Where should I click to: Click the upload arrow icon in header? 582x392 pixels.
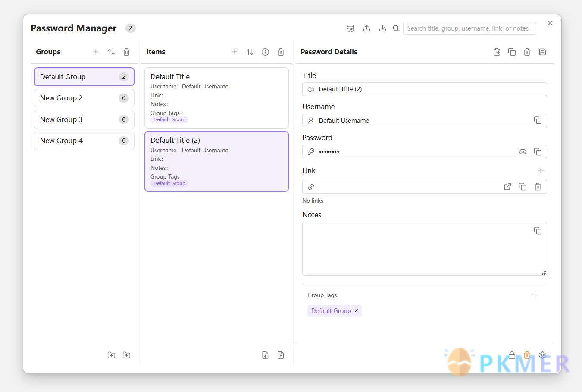(x=366, y=28)
